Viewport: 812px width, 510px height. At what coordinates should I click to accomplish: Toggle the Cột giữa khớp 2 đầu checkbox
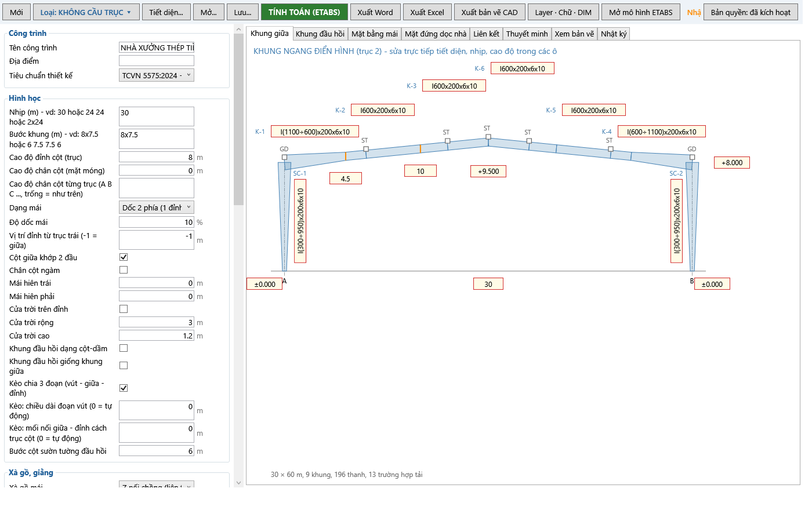click(x=124, y=257)
